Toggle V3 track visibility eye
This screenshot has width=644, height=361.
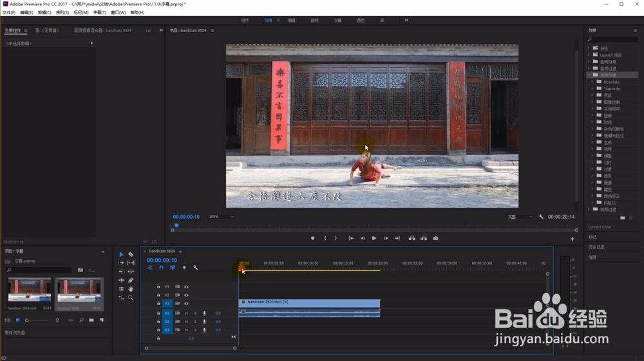click(186, 287)
